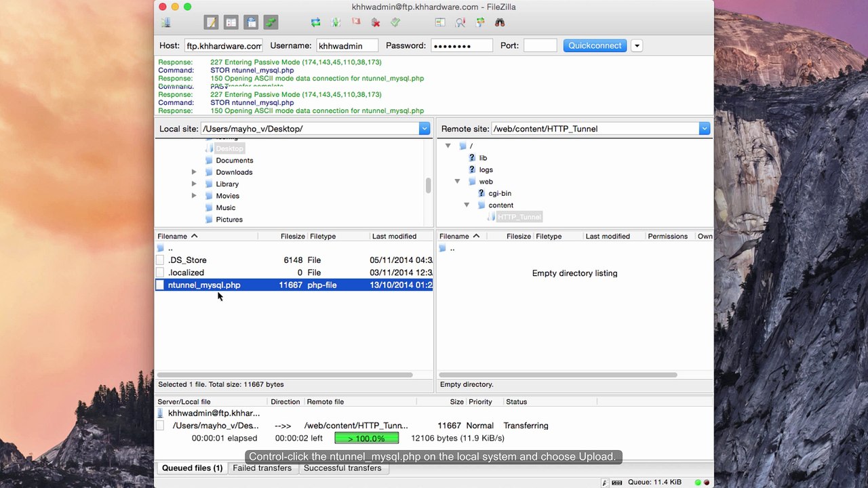Toggle the local directory tree display
This screenshot has width=868, height=488.
tap(231, 22)
